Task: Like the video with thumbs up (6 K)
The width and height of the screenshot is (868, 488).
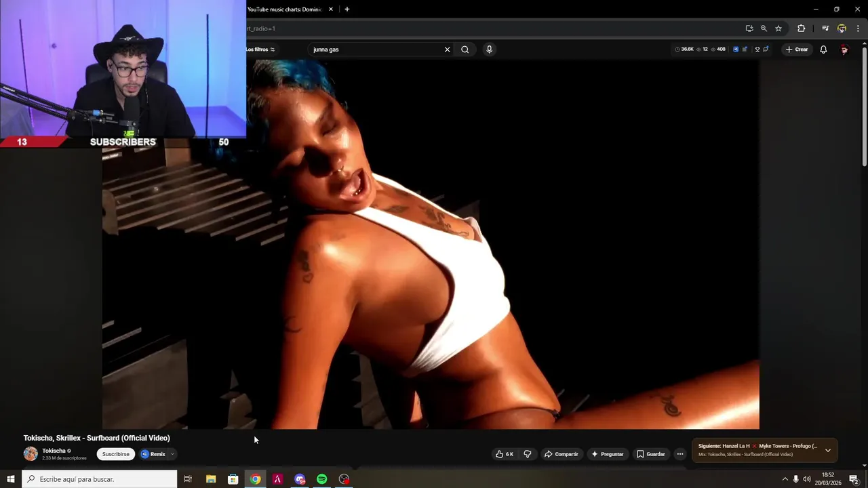Action: coord(505,454)
